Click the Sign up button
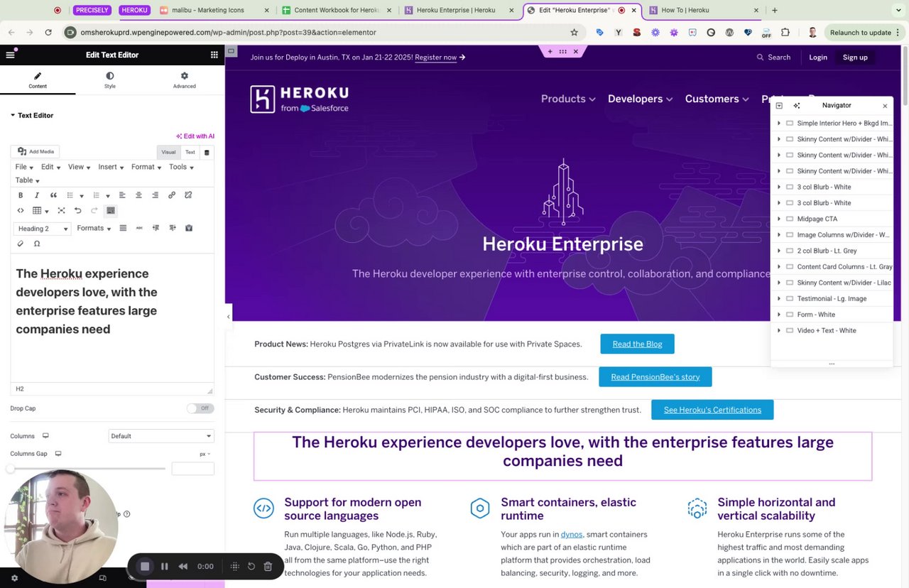909x588 pixels. 855,57
